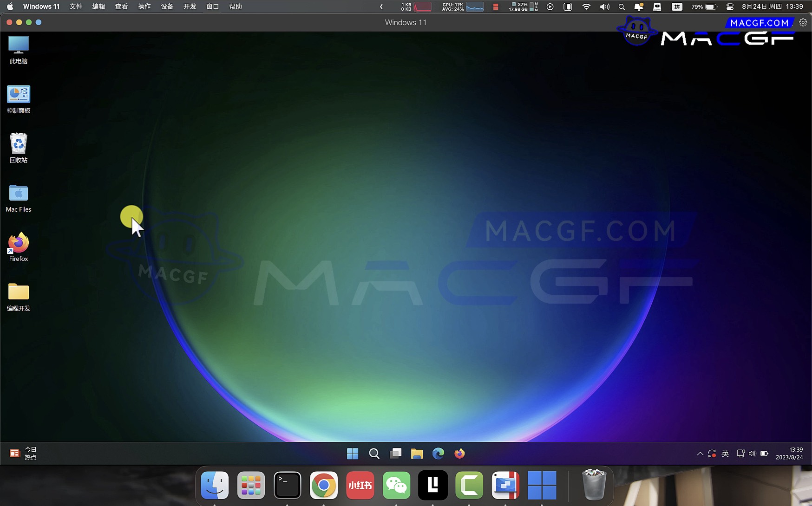812x506 pixels.
Task: Expand the system tray hidden icons chevron
Action: [700, 454]
